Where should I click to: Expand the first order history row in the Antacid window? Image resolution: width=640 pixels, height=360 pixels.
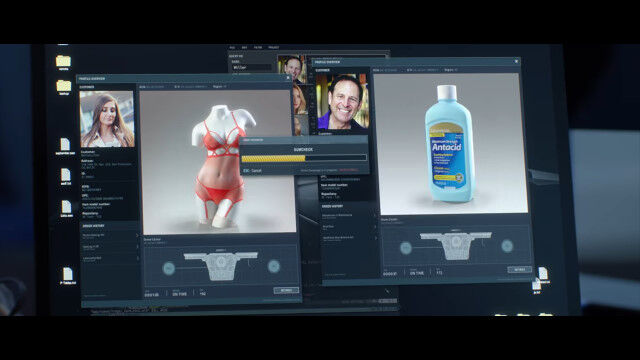349,216
